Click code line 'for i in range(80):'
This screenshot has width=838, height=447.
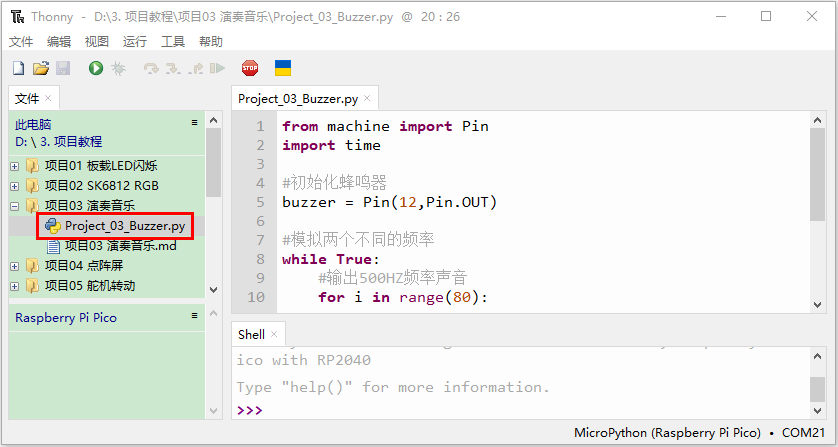(403, 297)
